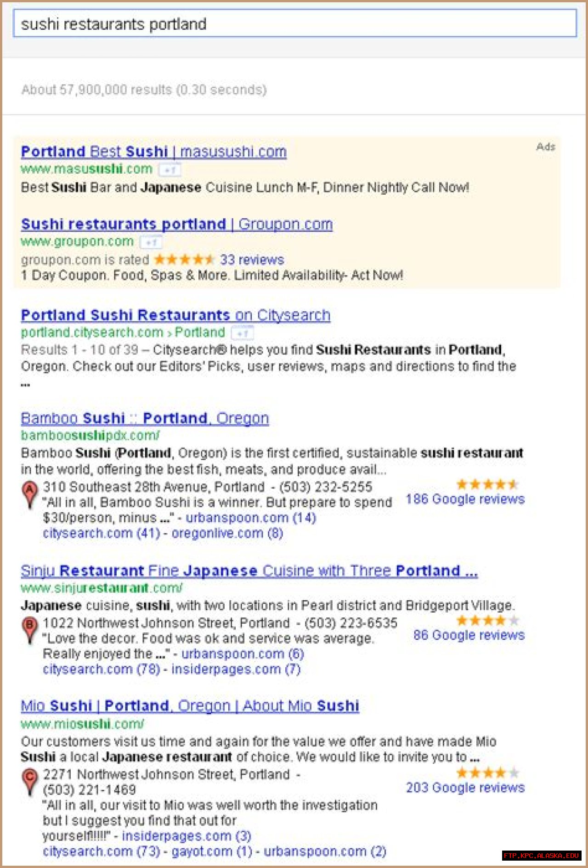Open the Mio Sushi Portland result

pos(190,706)
